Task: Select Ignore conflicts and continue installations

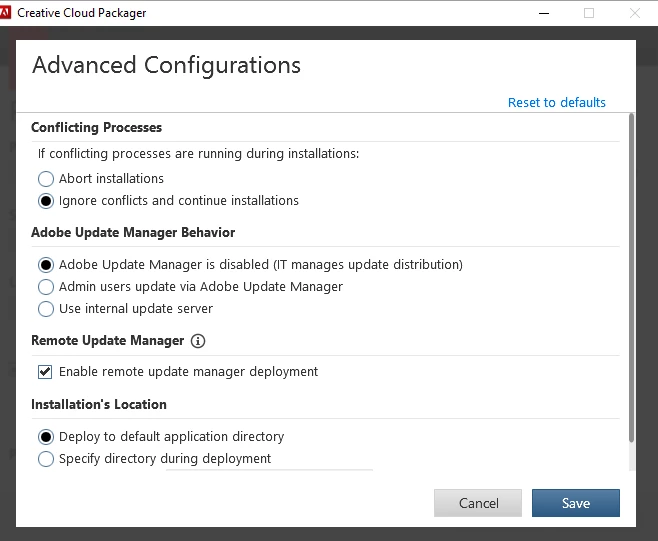Action: click(46, 201)
